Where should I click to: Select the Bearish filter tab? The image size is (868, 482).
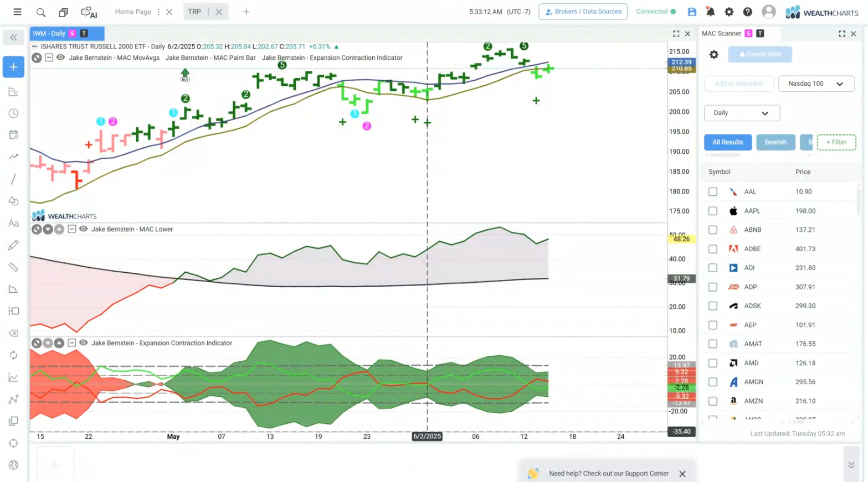(x=775, y=142)
